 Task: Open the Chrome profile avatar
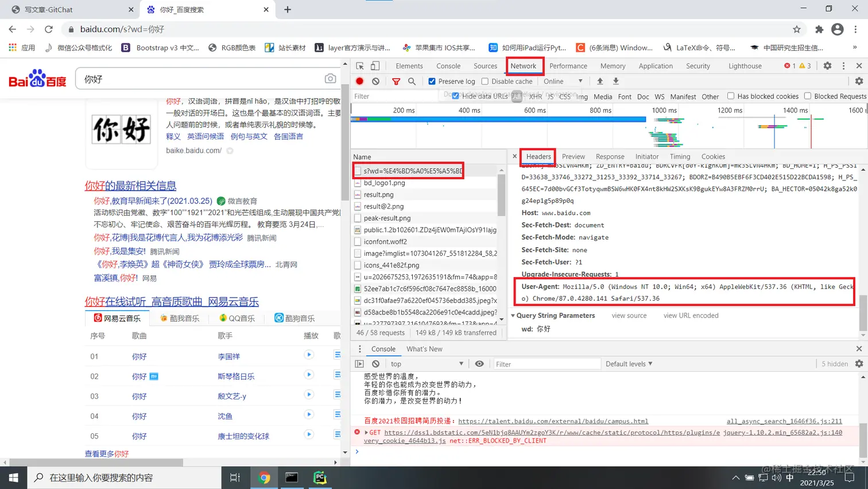pyautogui.click(x=837, y=29)
